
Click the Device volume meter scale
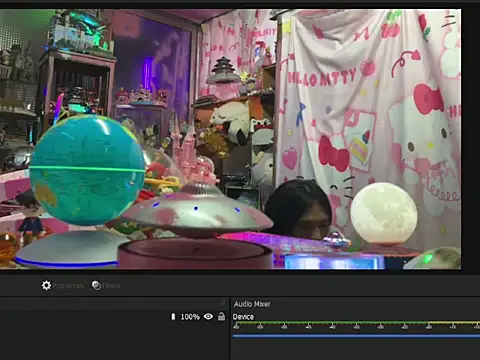pyautogui.click(x=356, y=325)
